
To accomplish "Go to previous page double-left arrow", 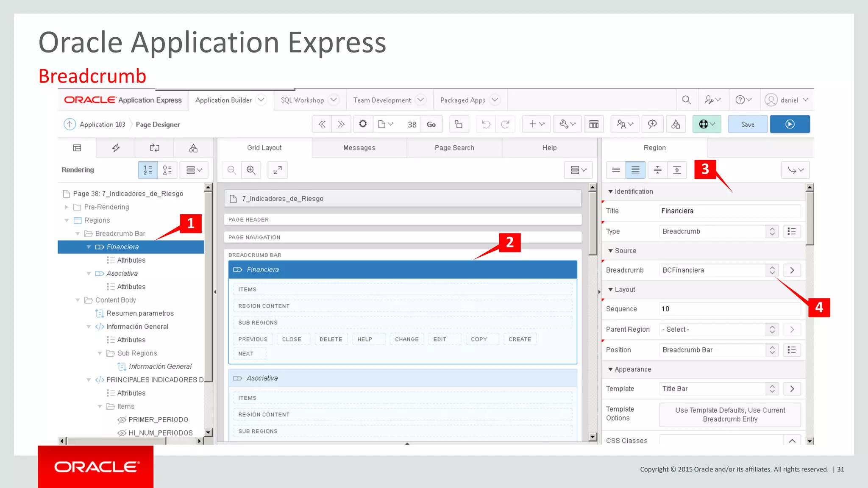I will coord(322,124).
